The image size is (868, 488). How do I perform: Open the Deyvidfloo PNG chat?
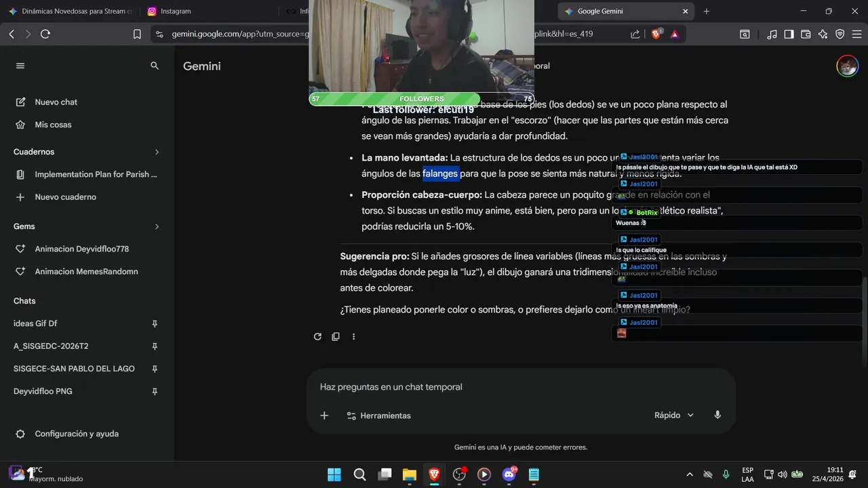[43, 391]
